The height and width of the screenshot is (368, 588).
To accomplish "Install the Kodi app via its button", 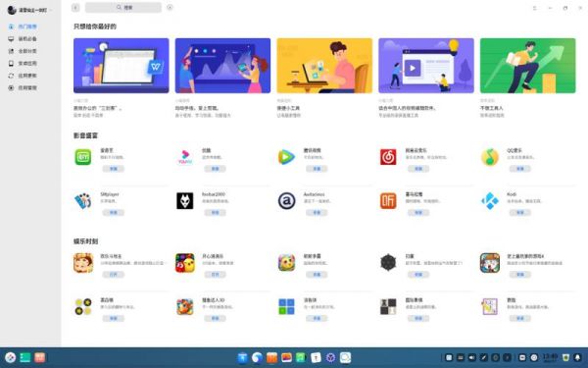I will click(519, 213).
